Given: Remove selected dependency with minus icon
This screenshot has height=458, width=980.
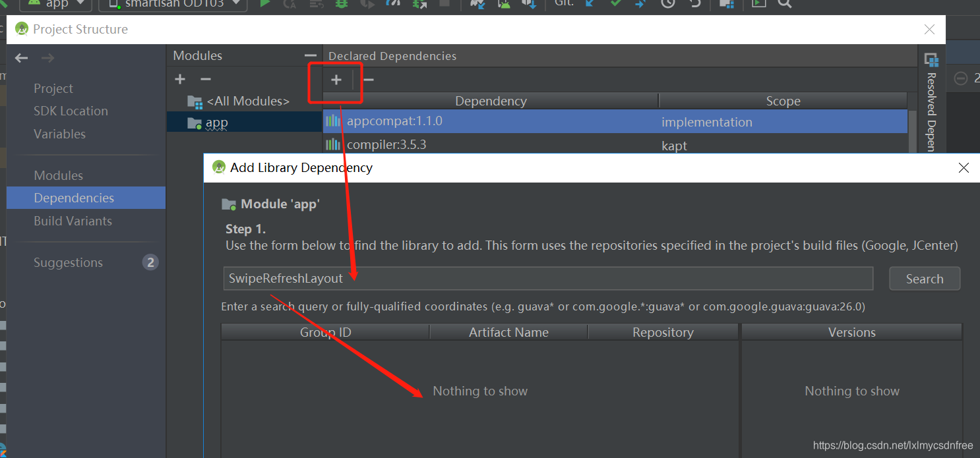Looking at the screenshot, I should pos(369,80).
